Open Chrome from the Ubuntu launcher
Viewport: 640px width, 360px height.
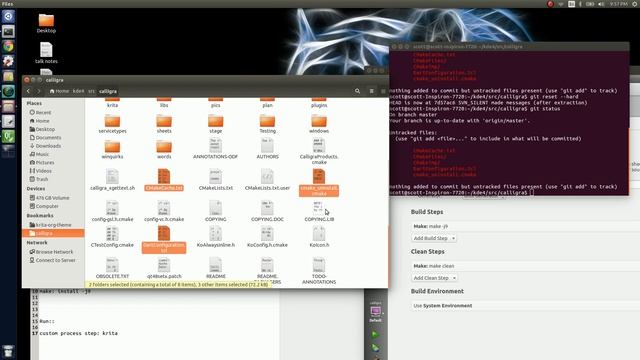click(x=8, y=46)
